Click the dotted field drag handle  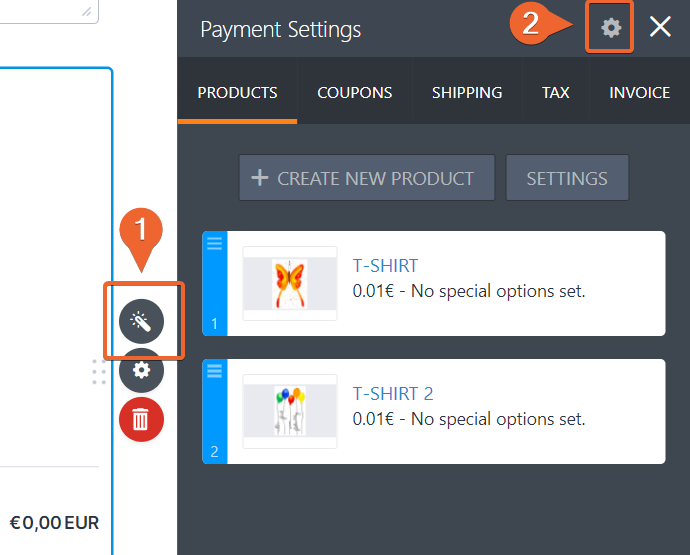pos(99,371)
